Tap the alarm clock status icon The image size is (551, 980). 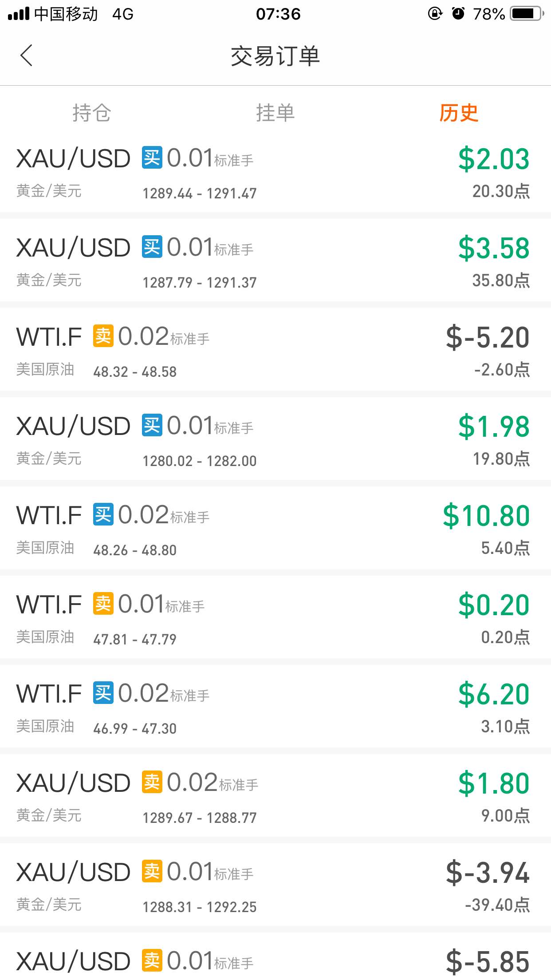pos(458,14)
